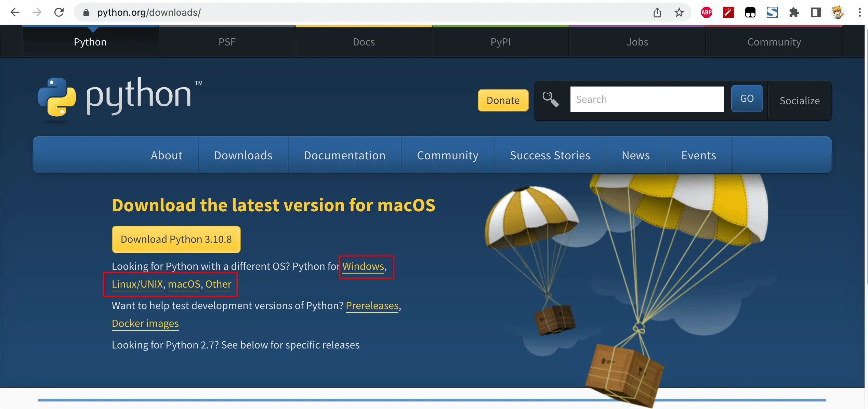Open the Chrome three-dot menu
The image size is (868, 409).
click(x=860, y=12)
